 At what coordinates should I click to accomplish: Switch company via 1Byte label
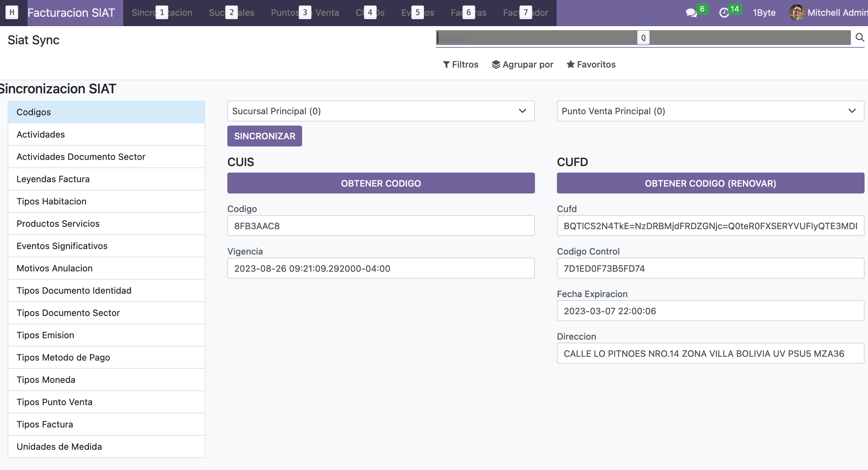click(764, 13)
